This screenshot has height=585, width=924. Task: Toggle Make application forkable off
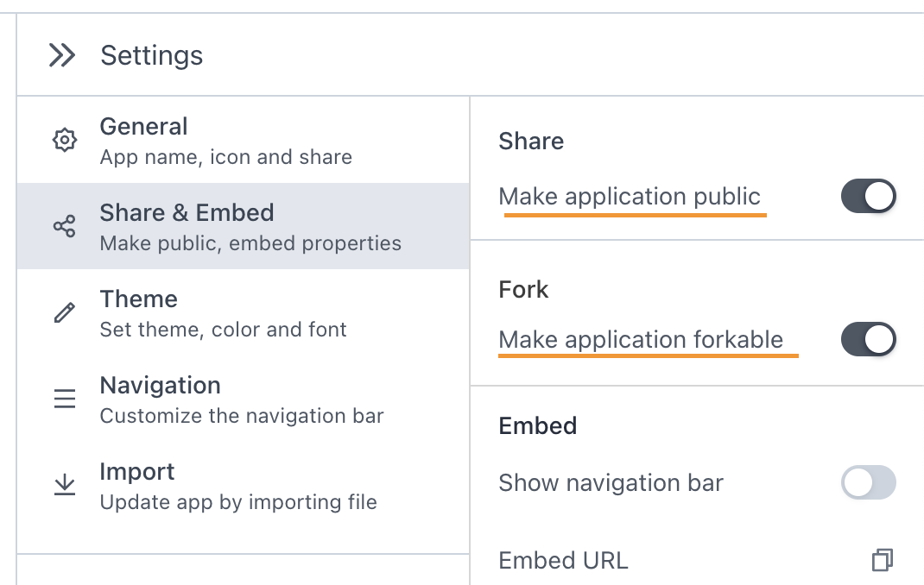pyautogui.click(x=868, y=339)
